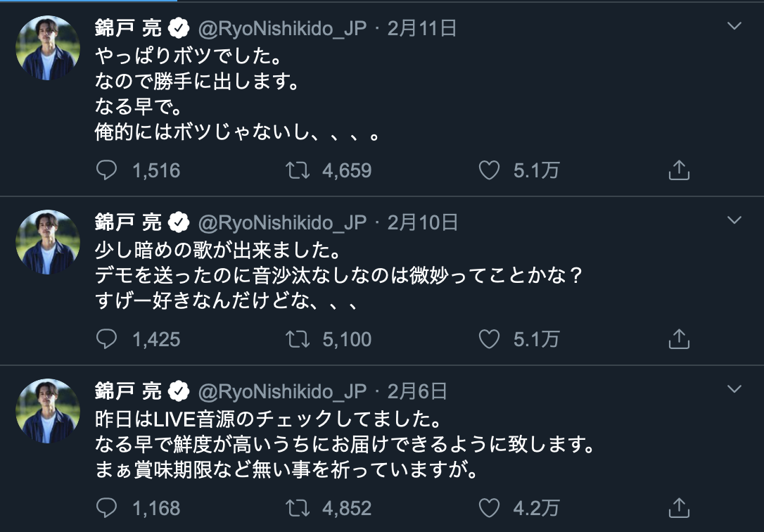The height and width of the screenshot is (532, 764).
Task: Open avatar thumbnail on the February 6 tweet
Action: (48, 411)
